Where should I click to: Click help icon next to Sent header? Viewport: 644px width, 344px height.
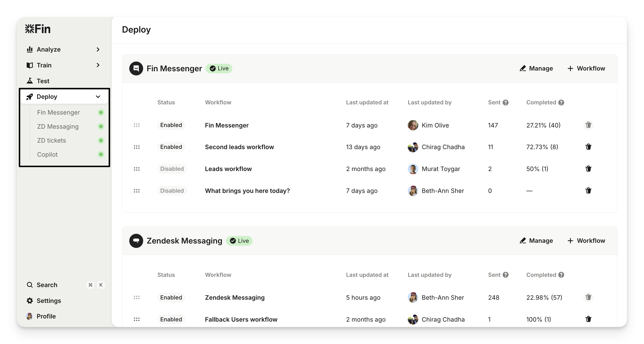tap(505, 103)
